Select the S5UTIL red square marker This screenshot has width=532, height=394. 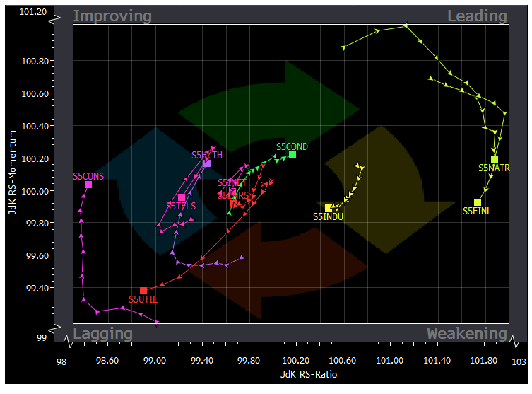click(x=143, y=291)
